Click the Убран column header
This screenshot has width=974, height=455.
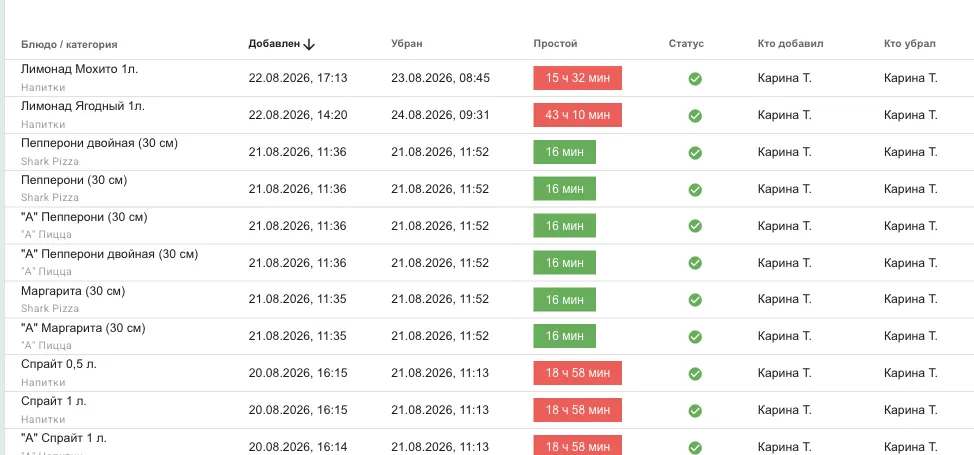[407, 44]
